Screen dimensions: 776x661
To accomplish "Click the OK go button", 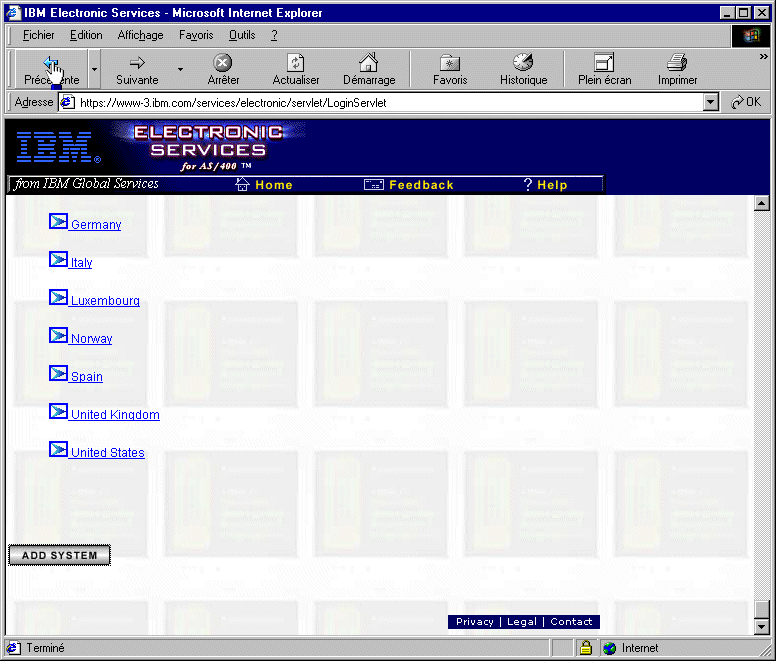I will (746, 102).
